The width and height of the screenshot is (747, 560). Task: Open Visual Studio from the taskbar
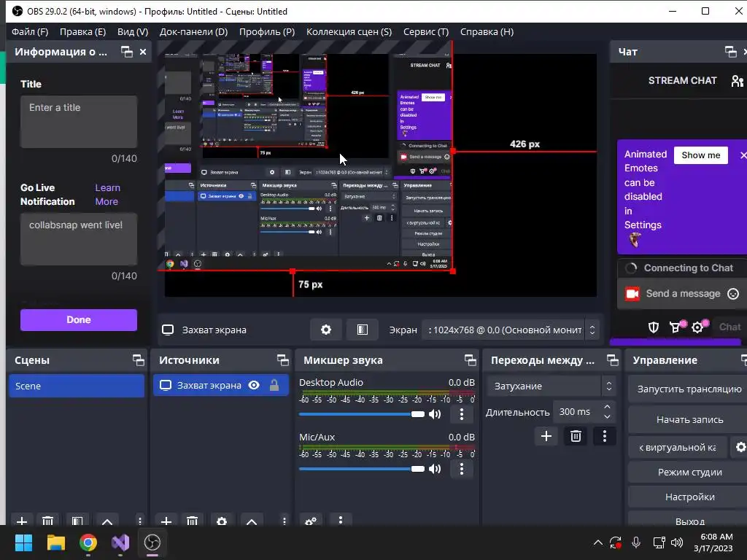[120, 542]
